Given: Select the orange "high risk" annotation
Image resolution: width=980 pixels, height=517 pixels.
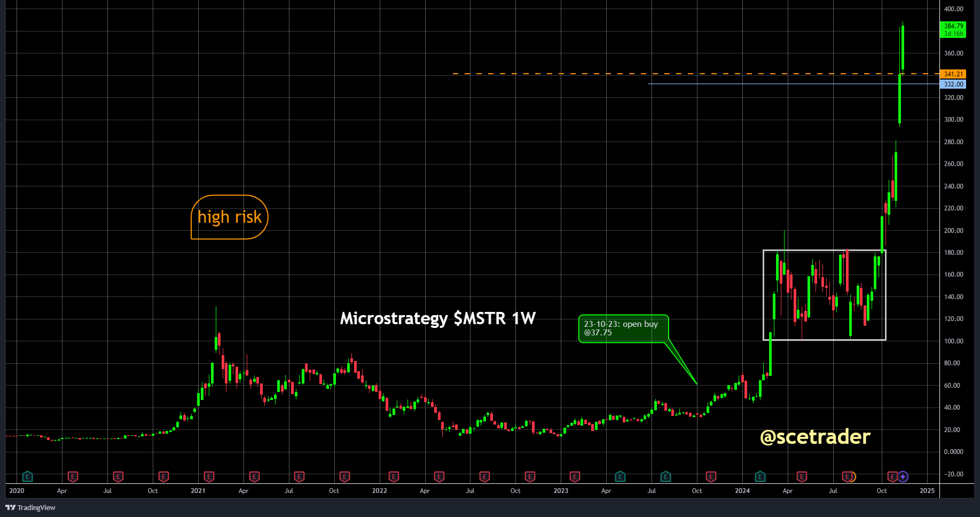Looking at the screenshot, I should (230, 217).
